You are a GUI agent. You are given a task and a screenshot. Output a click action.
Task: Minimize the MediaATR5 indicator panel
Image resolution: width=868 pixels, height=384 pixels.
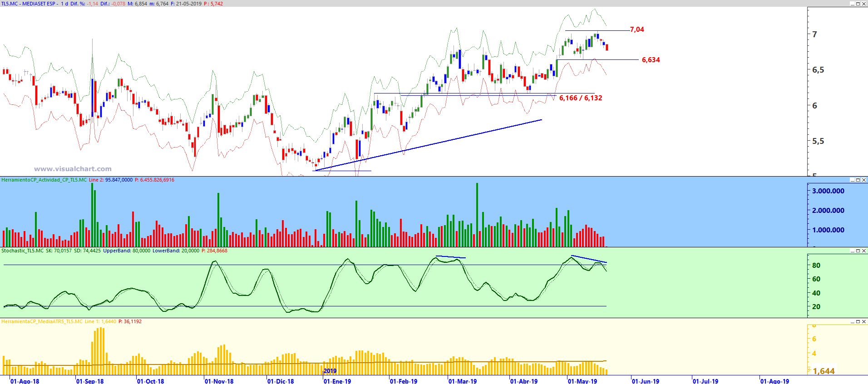tap(852, 321)
